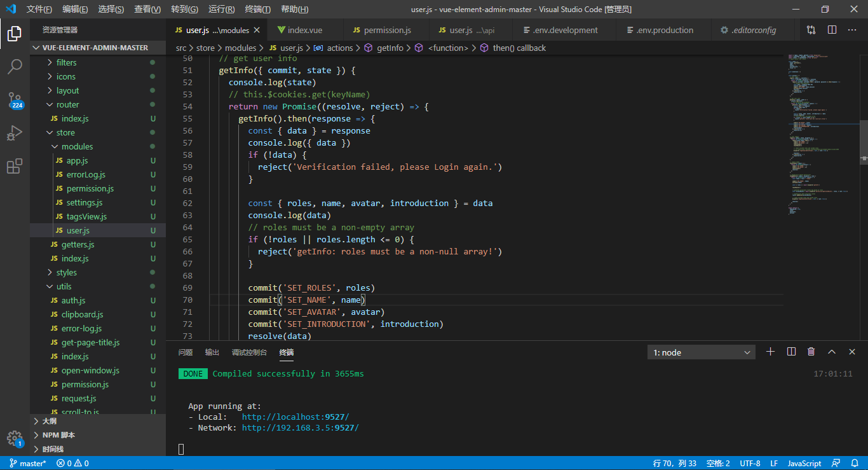Open the Explorer view in activity bar
868x470 pixels.
pyautogui.click(x=15, y=33)
